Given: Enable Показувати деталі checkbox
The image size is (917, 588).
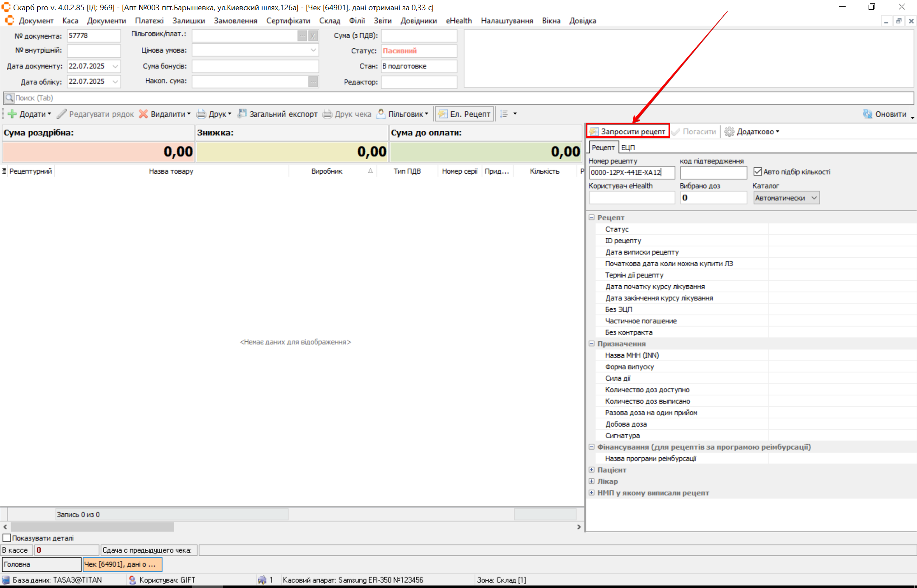Looking at the screenshot, I should (x=7, y=538).
